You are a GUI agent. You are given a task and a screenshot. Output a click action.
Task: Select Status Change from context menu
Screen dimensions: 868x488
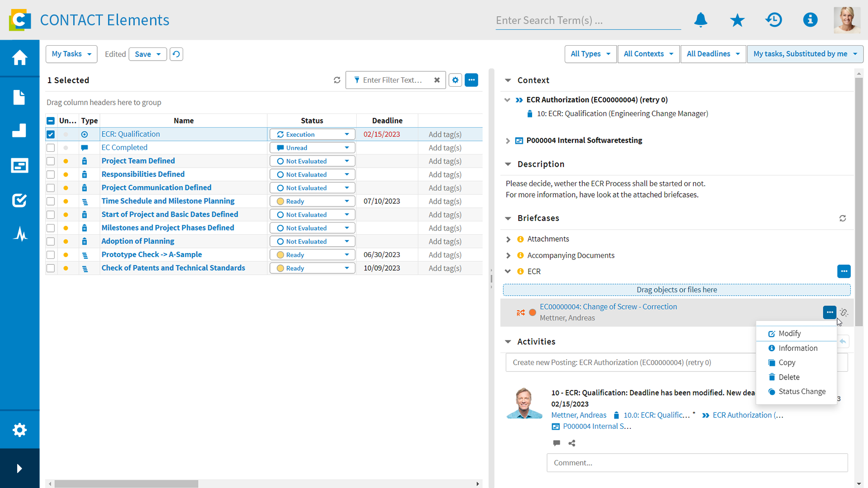(x=797, y=391)
